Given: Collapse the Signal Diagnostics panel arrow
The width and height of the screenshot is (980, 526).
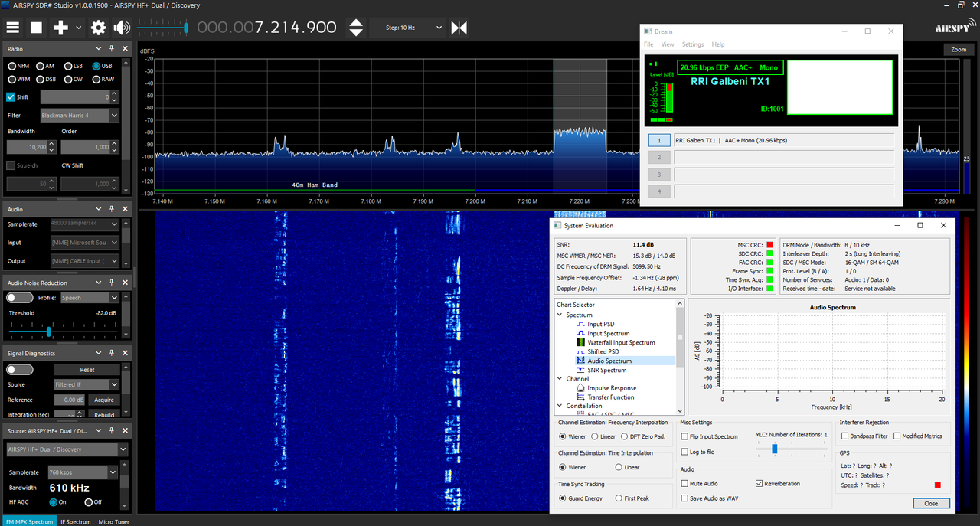Looking at the screenshot, I should coord(100,353).
